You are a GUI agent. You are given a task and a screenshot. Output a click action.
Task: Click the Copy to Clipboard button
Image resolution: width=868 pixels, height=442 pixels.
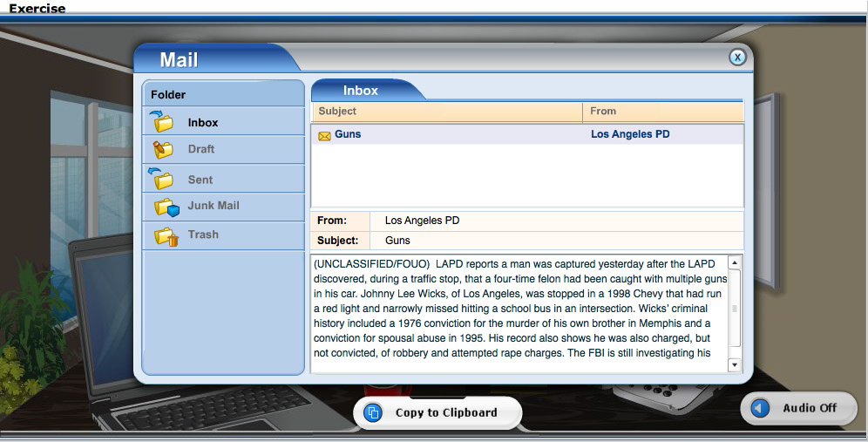click(437, 412)
